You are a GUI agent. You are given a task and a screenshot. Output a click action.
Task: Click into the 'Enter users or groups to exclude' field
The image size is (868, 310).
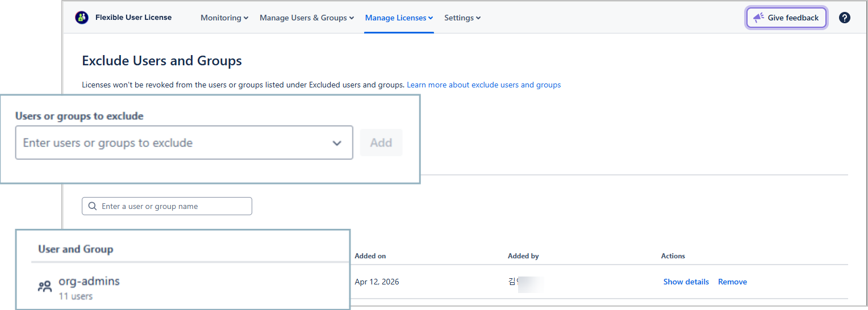pos(170,143)
